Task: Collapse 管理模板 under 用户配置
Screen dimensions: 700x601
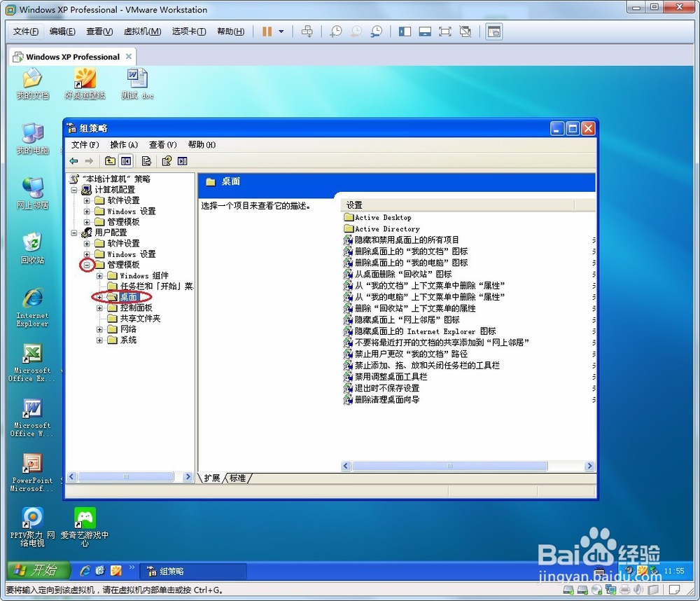Action: pyautogui.click(x=87, y=265)
